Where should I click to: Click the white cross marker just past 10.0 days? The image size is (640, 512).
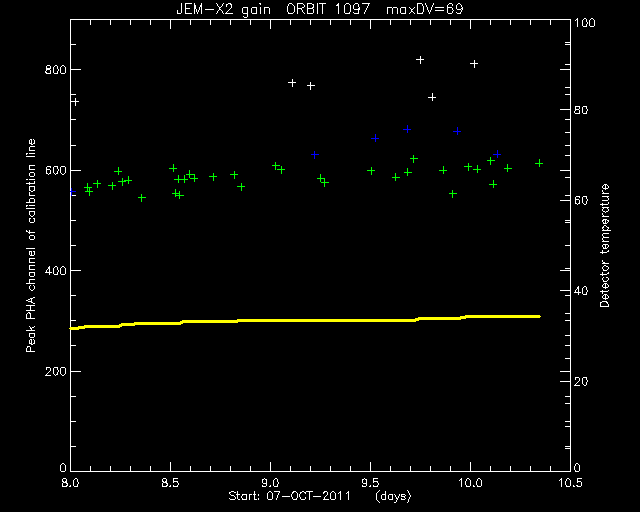474,64
